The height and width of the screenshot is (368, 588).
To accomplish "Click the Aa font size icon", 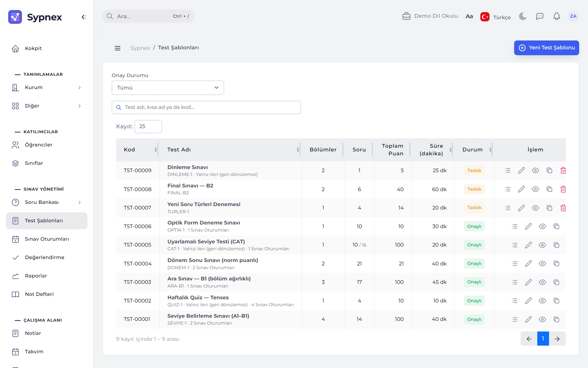I will 469,16.
